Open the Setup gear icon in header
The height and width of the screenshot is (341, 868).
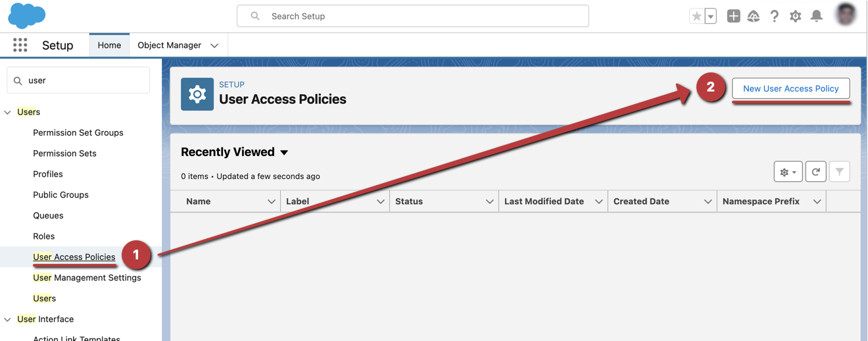click(x=796, y=16)
